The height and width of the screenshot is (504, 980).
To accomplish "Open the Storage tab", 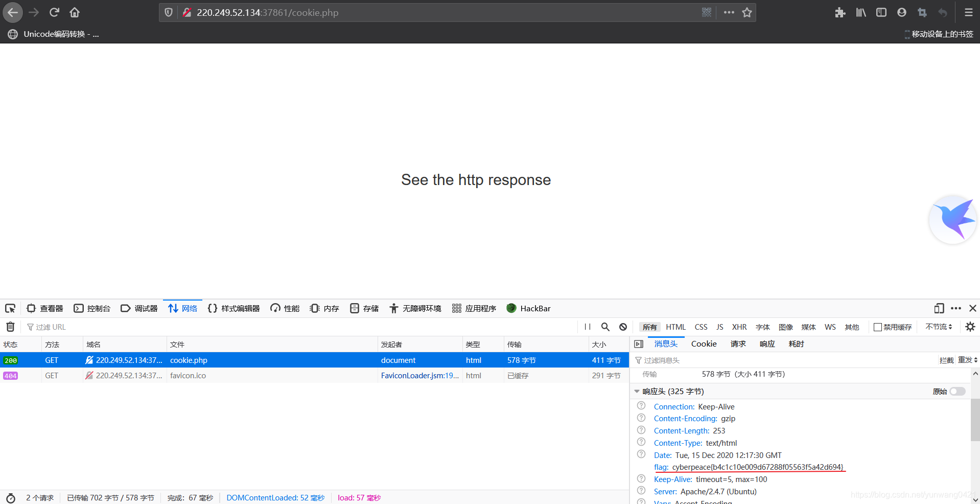I will [x=364, y=308].
